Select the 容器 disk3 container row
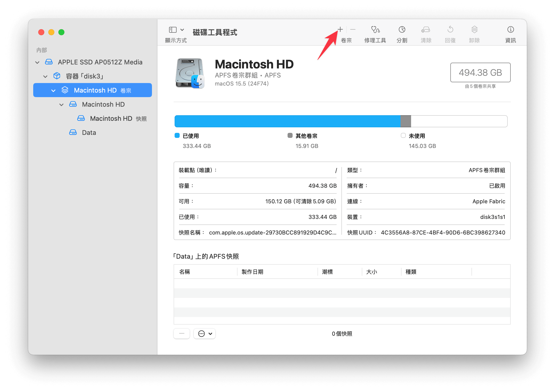This screenshot has height=392, width=555. click(93, 76)
